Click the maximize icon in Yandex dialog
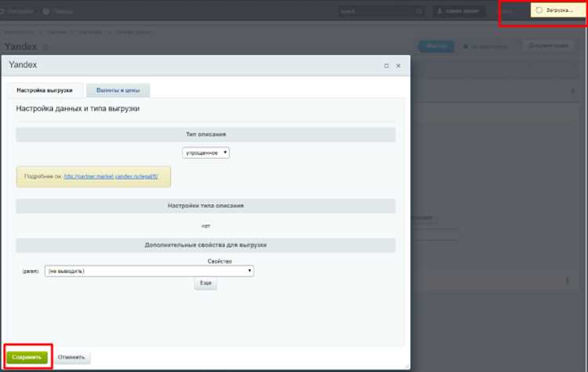588x372 pixels. click(387, 66)
